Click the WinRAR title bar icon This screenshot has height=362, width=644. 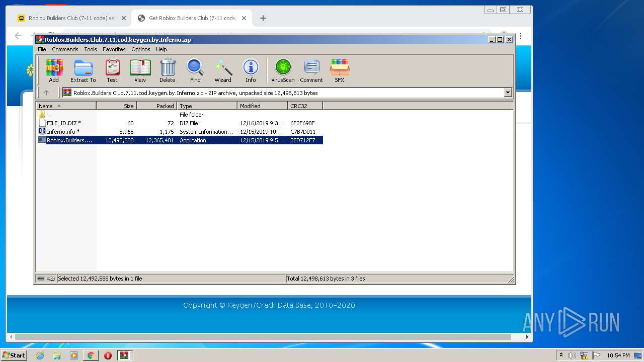[x=40, y=39]
